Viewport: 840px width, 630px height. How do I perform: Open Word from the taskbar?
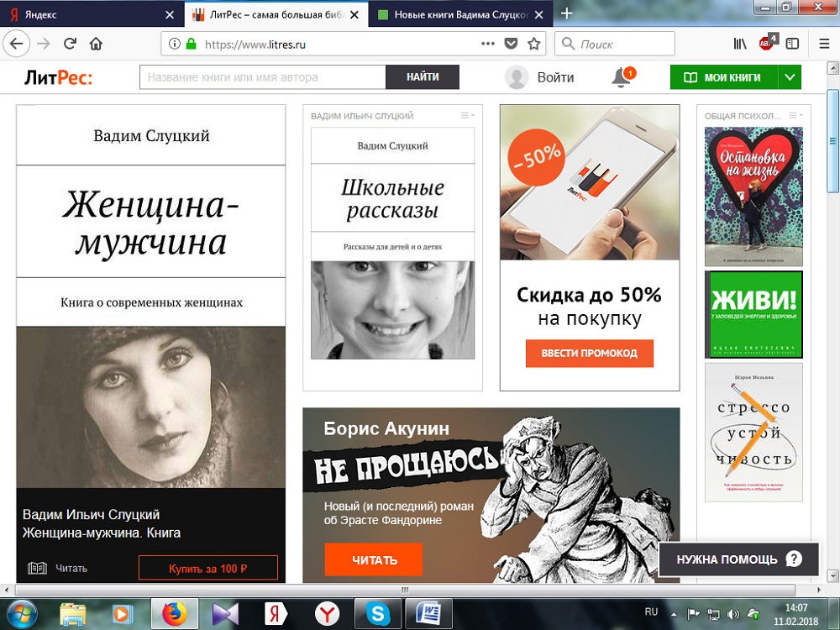pyautogui.click(x=429, y=614)
